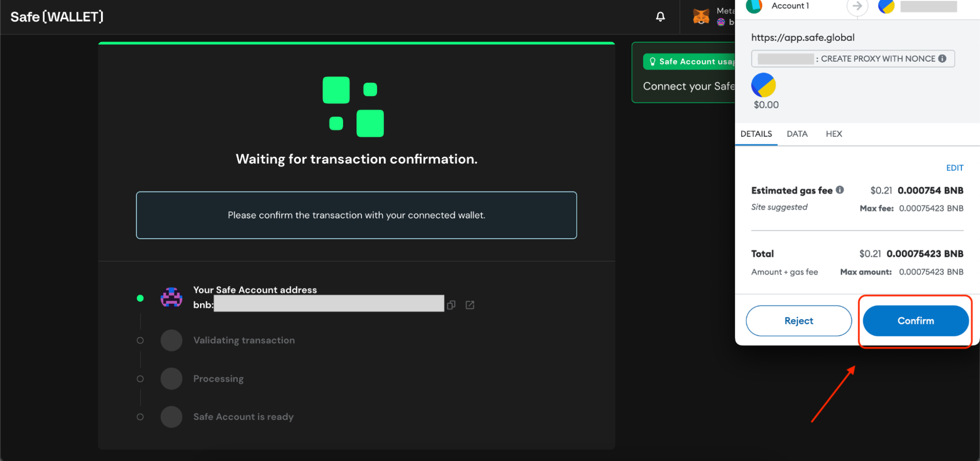This screenshot has height=461, width=980.
Task: Click the lightbulb icon on Safe Account usage badge
Action: (x=652, y=61)
